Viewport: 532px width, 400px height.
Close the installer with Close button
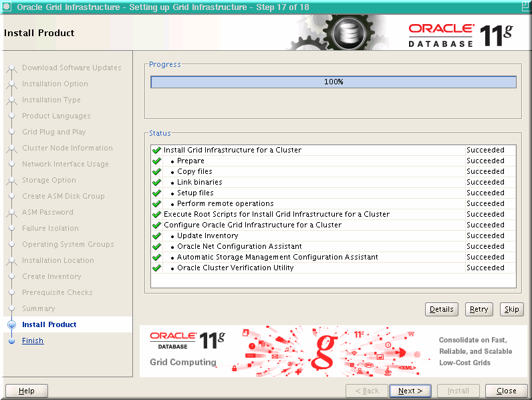click(507, 391)
